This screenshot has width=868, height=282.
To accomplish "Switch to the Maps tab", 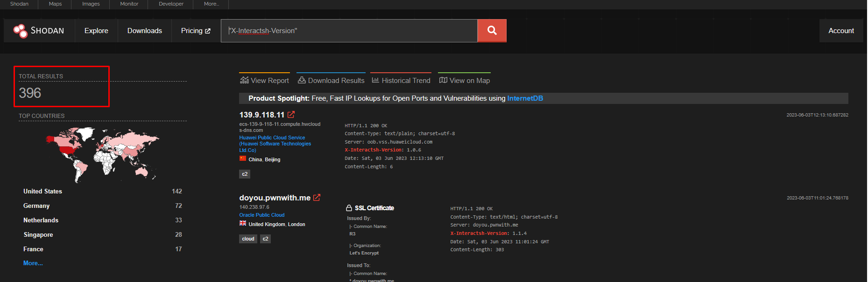I will (x=55, y=4).
